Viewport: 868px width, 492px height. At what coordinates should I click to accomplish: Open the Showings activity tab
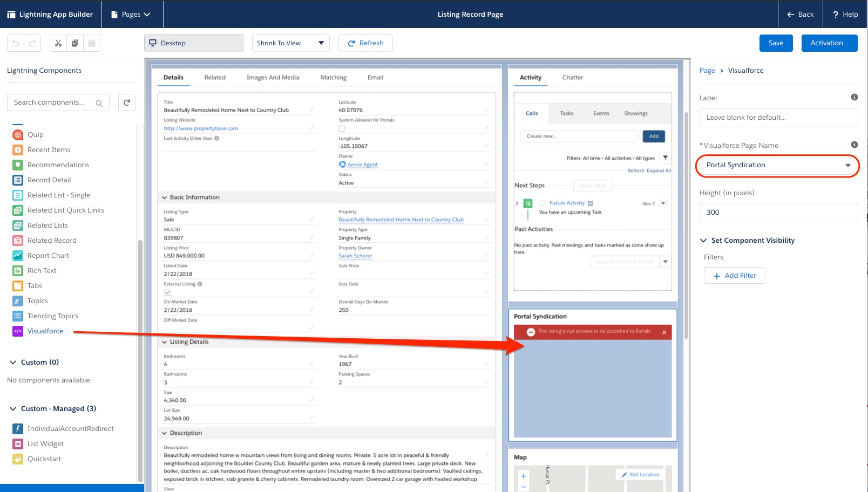[636, 114]
